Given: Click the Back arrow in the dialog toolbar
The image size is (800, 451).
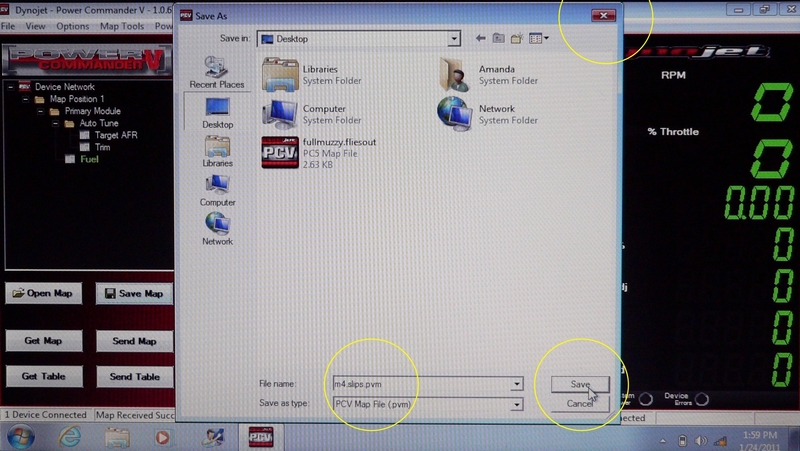Looking at the screenshot, I should pyautogui.click(x=480, y=38).
